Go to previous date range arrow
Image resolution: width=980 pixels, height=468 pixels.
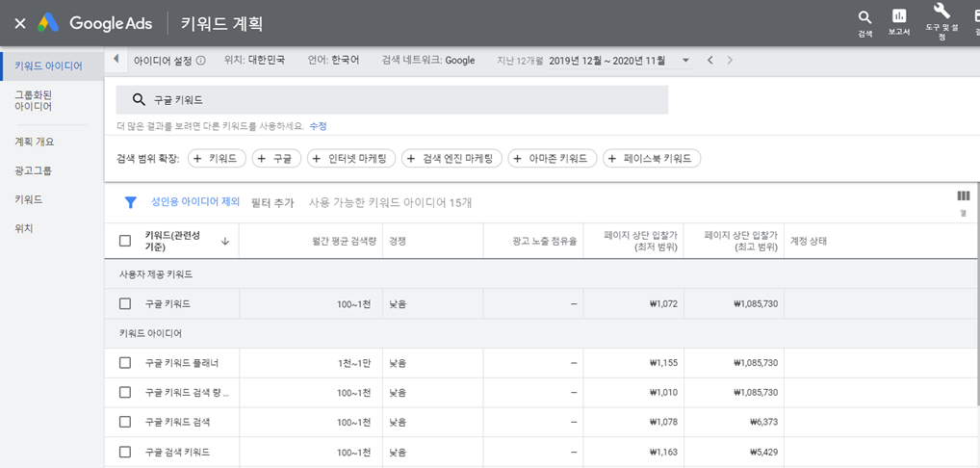[710, 61]
